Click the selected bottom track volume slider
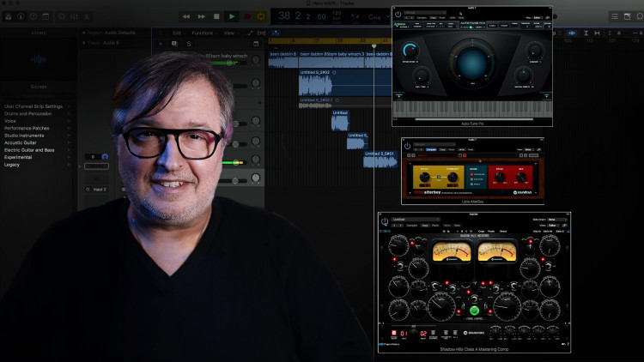The image size is (644, 362). click(235, 181)
